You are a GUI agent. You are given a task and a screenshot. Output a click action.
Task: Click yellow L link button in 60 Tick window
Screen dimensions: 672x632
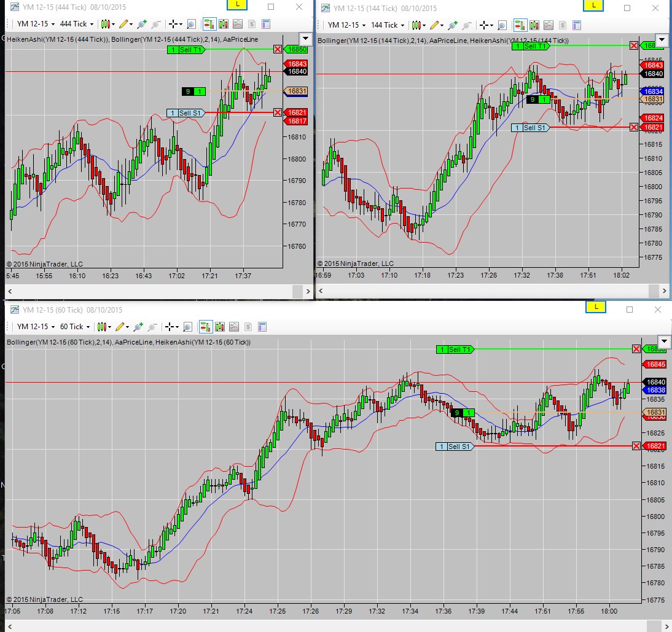596,307
